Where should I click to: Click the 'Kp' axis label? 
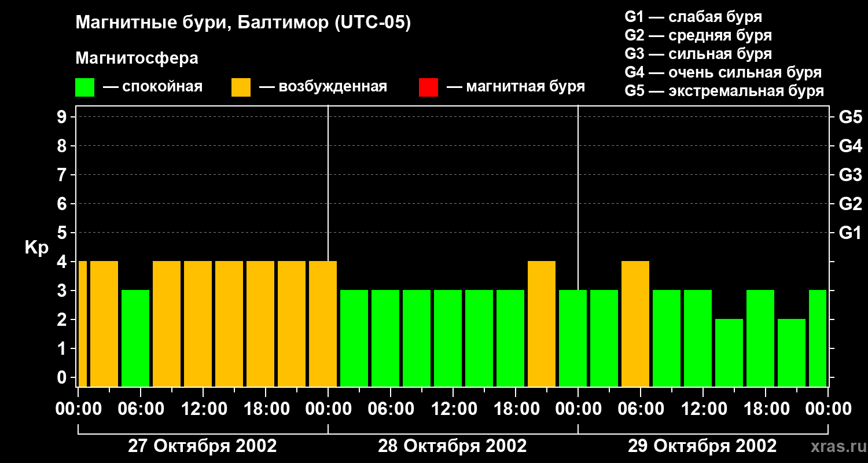36,248
